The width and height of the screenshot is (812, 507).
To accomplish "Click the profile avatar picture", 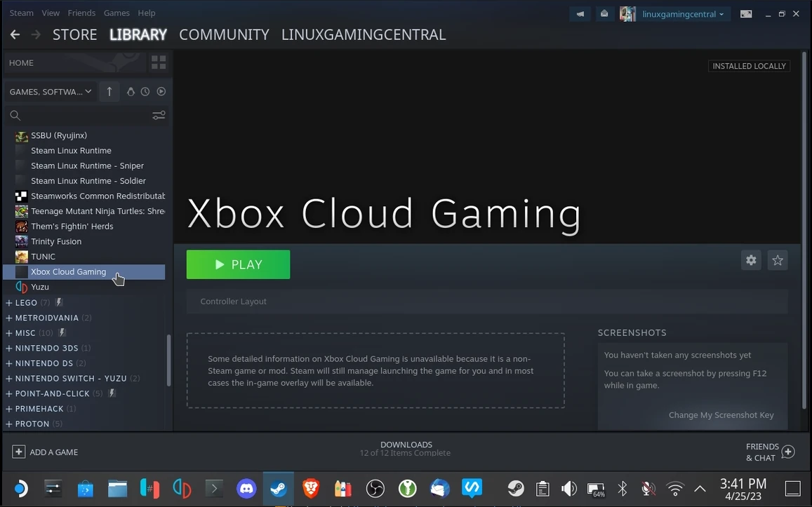I will (627, 14).
